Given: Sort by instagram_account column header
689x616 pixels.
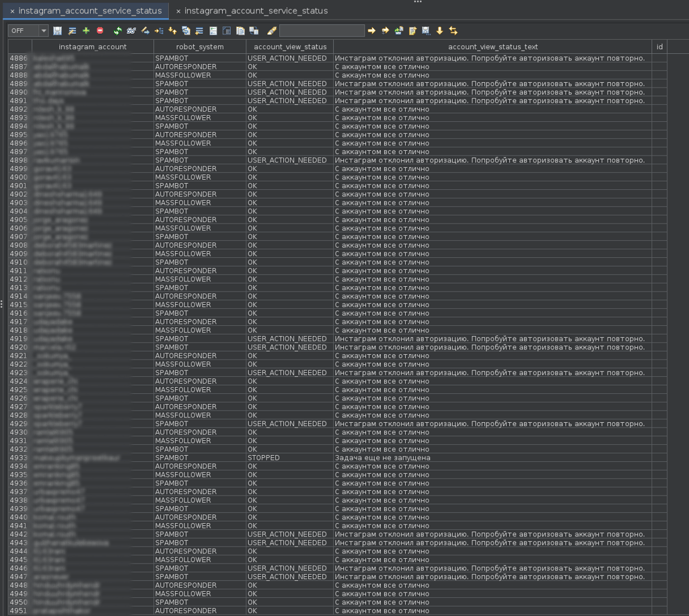Looking at the screenshot, I should 93,46.
